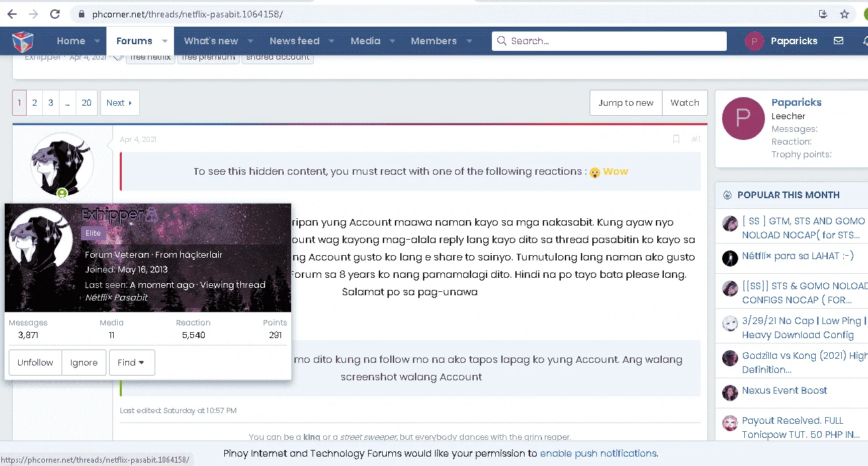Viewport: 868px width, 466px height.
Task: Click Paparicks name in top navbar
Action: pos(794,41)
